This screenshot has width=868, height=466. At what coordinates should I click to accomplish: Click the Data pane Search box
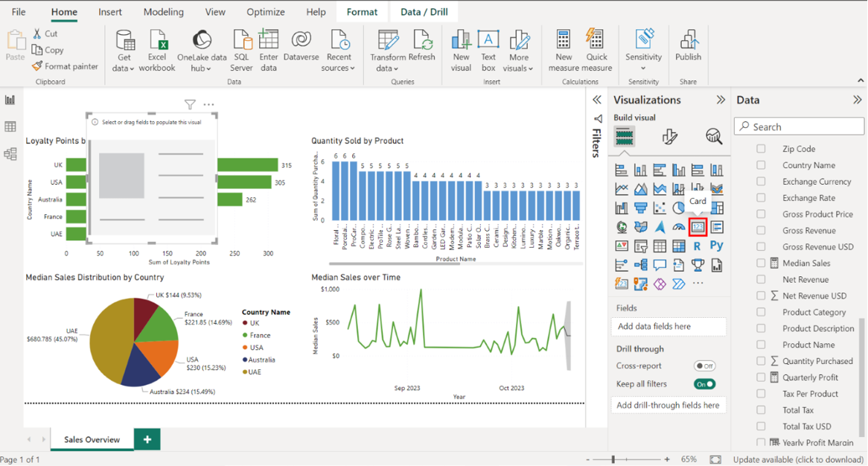pos(800,127)
